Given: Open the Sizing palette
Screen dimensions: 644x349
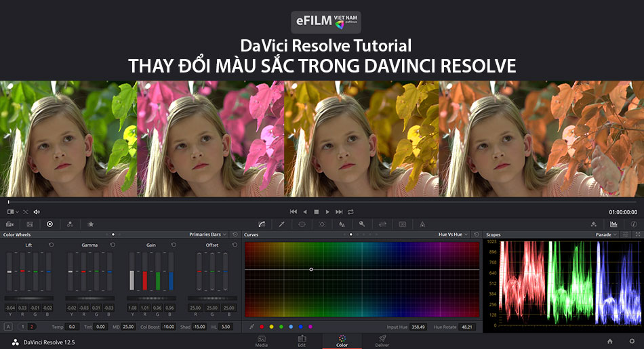Looking at the screenshot, I should tap(382, 224).
